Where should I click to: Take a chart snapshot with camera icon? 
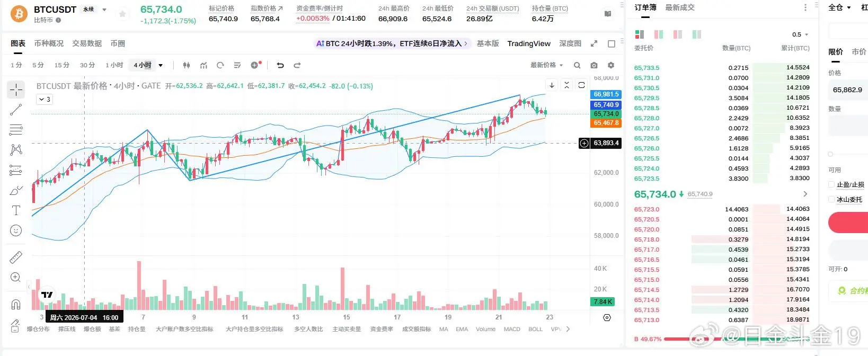pos(594,65)
